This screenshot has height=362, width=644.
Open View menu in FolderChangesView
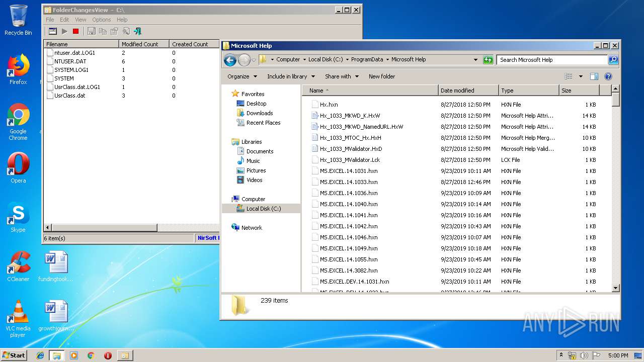coord(80,20)
